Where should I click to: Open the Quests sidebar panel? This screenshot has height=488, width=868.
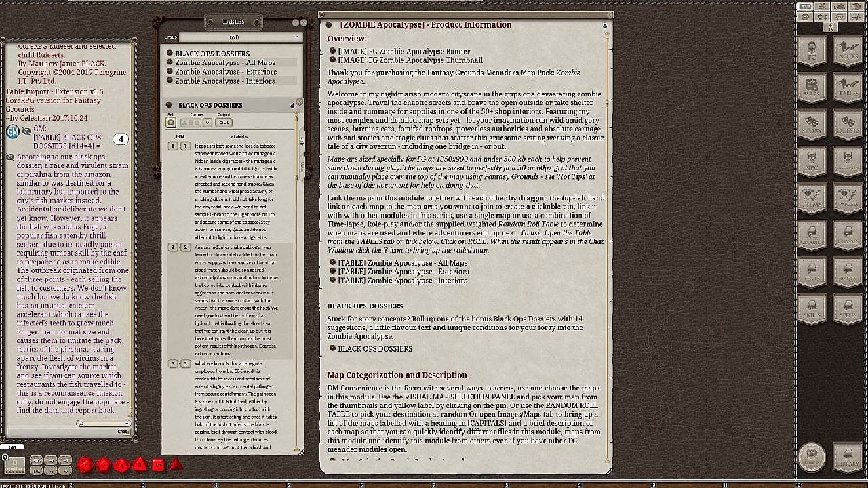(x=847, y=124)
